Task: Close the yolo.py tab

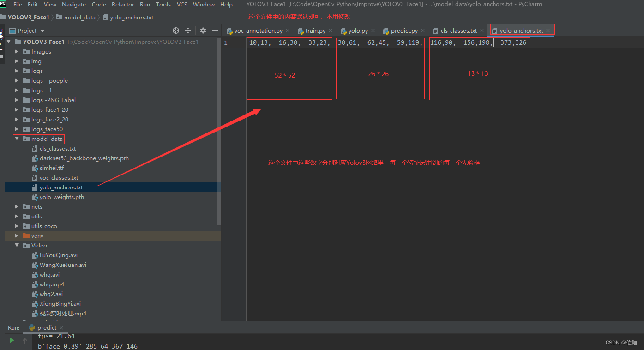Action: (373, 31)
